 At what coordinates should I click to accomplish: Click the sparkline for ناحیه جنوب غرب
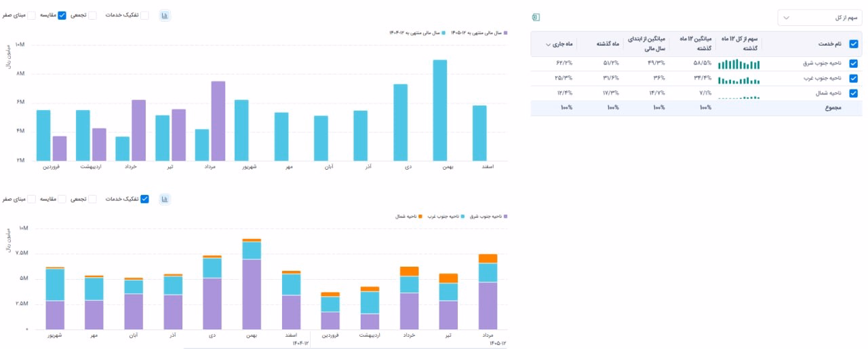coord(739,79)
